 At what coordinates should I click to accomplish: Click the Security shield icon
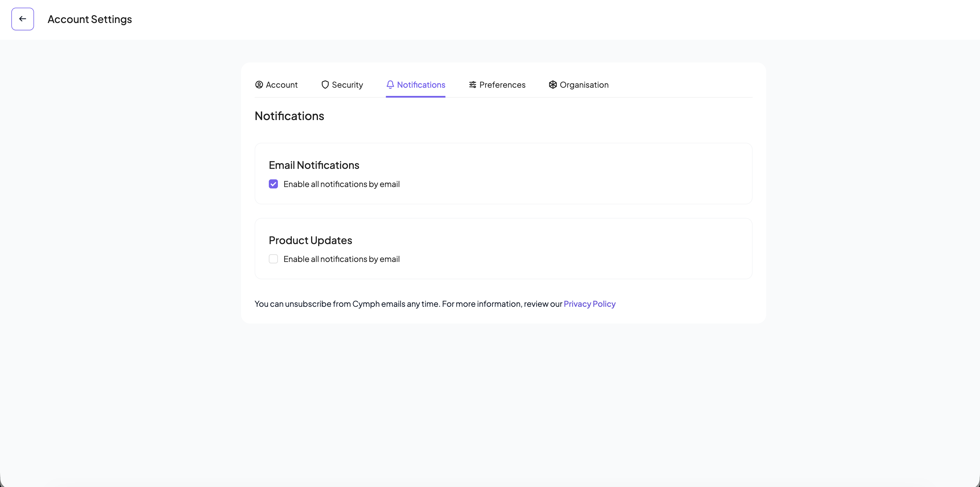pyautogui.click(x=324, y=85)
